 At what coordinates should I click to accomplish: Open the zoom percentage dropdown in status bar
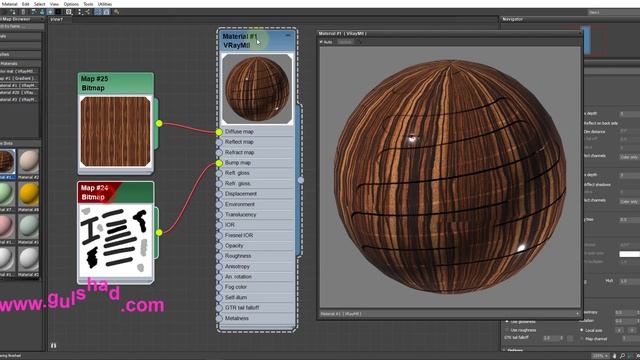click(x=600, y=356)
